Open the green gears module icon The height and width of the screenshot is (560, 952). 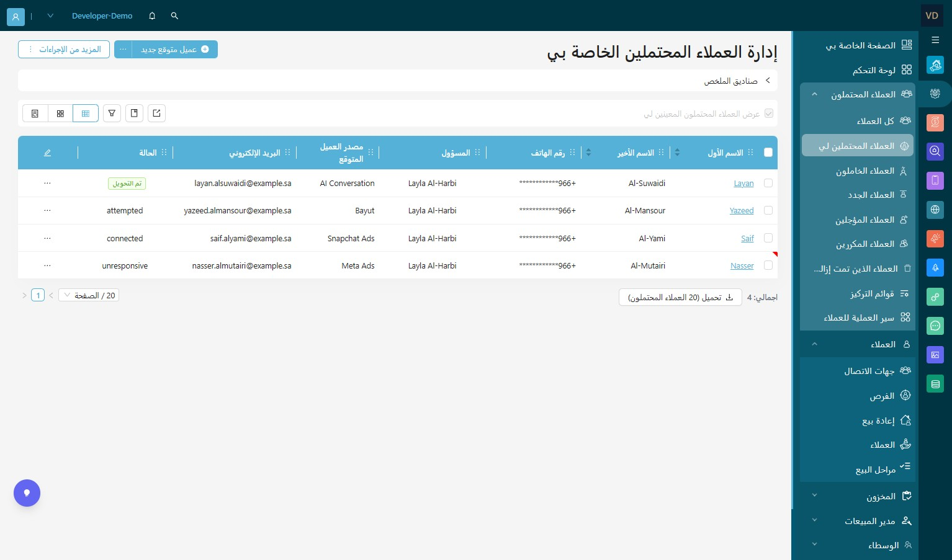[x=935, y=296]
